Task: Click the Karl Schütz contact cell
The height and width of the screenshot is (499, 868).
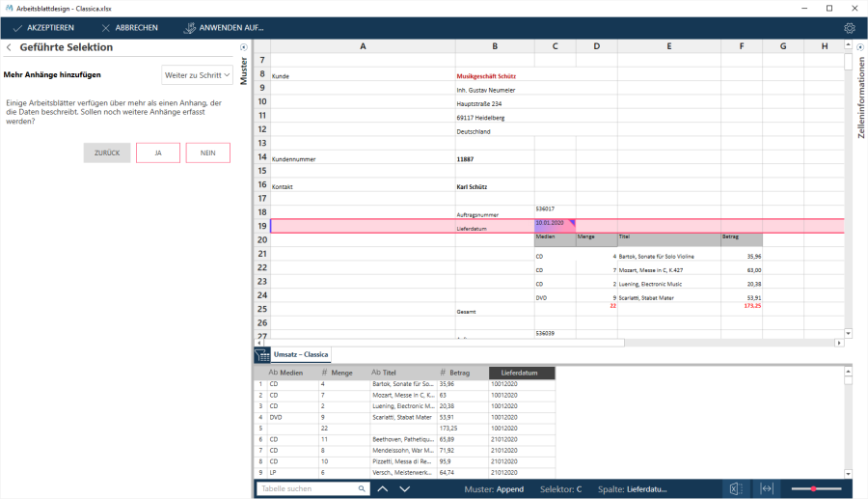Action: [x=495, y=186]
